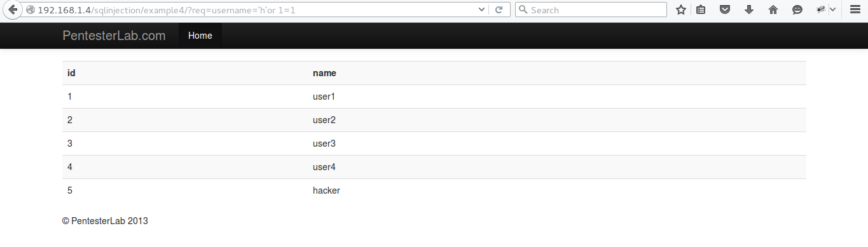The height and width of the screenshot is (247, 868).
Task: Click the globe site identity icon
Action: pos(30,10)
